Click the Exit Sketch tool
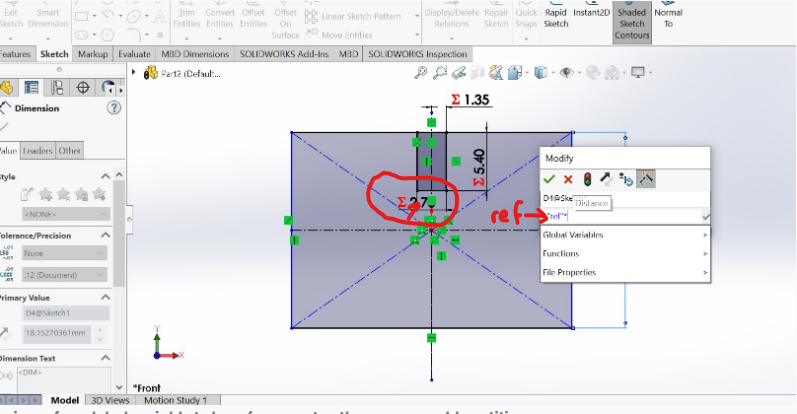 click(11, 18)
